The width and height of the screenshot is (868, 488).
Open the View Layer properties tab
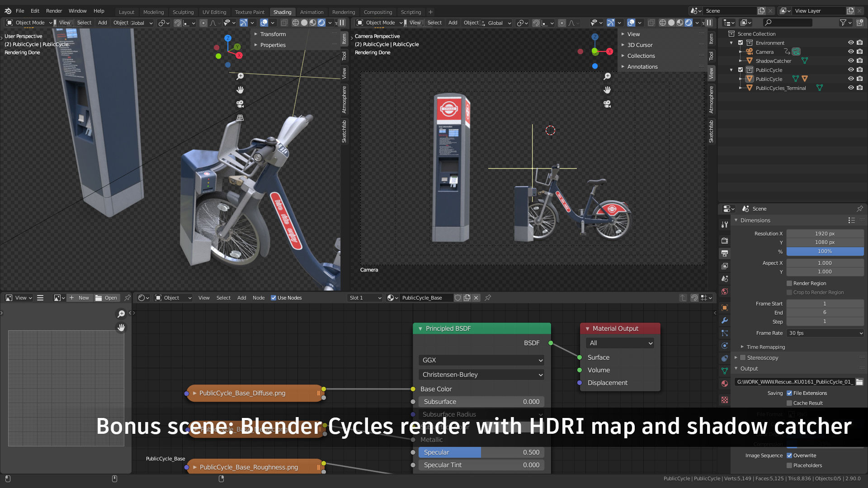click(725, 266)
